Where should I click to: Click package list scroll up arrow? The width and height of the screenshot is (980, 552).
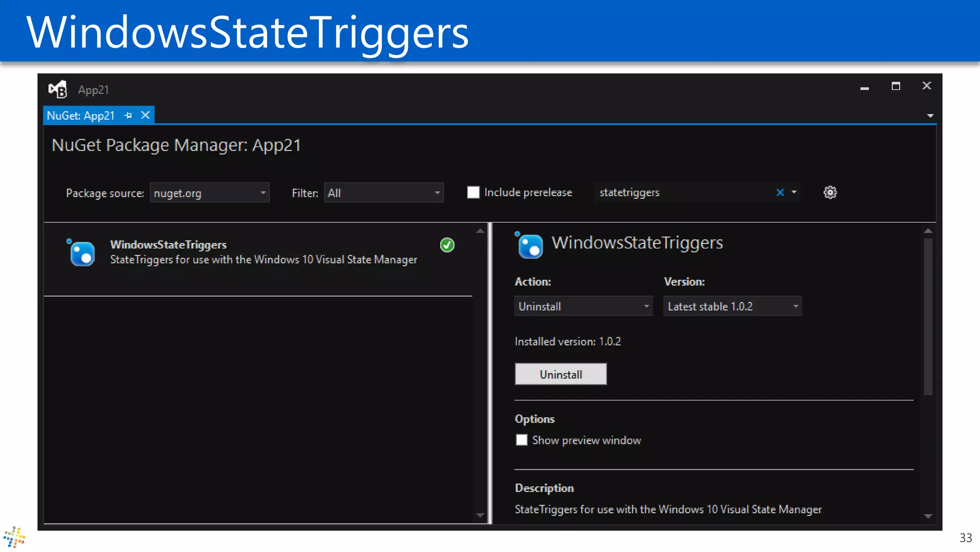480,231
